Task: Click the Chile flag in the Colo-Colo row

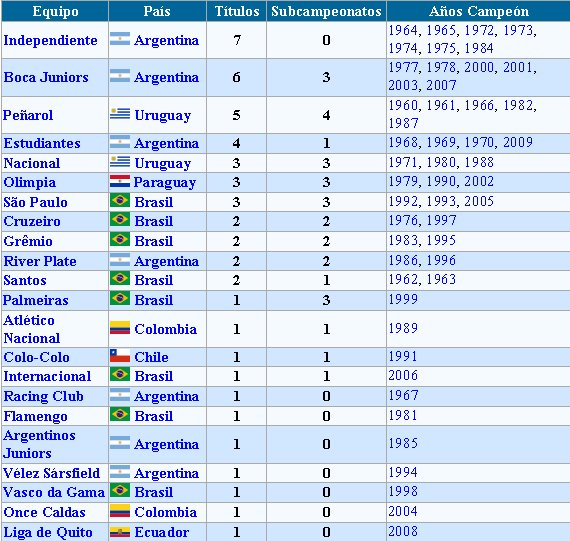Action: coord(120,356)
